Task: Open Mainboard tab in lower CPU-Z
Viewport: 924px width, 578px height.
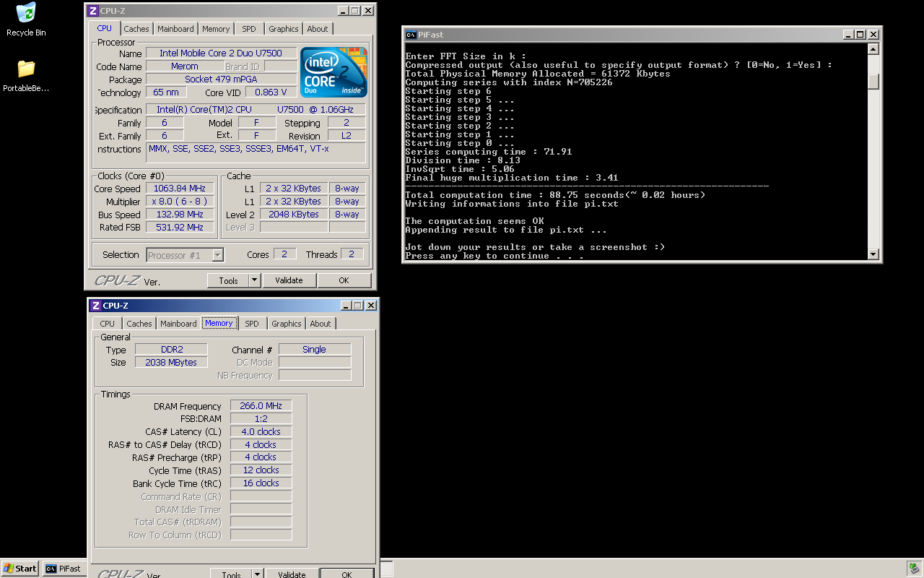Action: tap(178, 324)
